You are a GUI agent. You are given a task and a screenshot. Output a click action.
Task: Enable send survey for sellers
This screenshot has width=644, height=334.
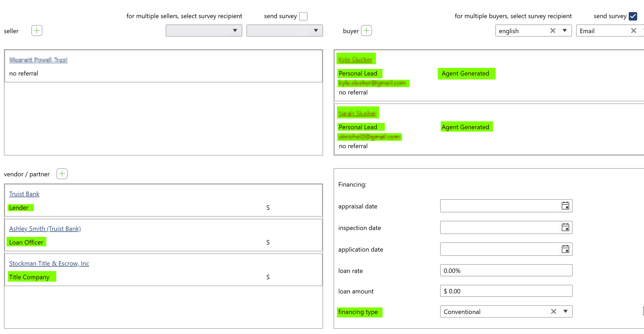[303, 16]
